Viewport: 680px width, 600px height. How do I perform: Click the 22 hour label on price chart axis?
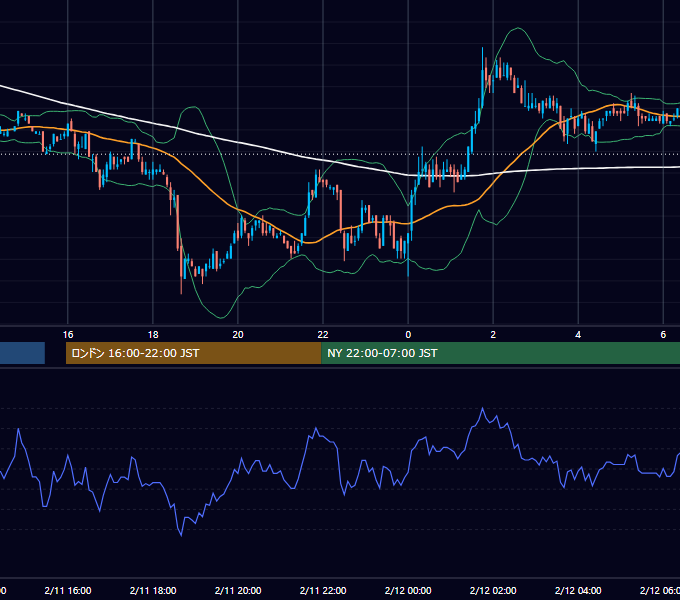pyautogui.click(x=323, y=335)
